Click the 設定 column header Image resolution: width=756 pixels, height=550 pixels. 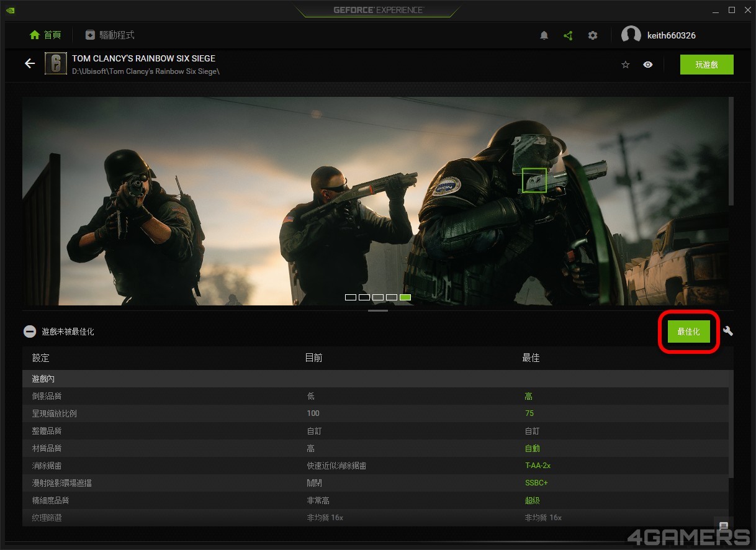(40, 358)
